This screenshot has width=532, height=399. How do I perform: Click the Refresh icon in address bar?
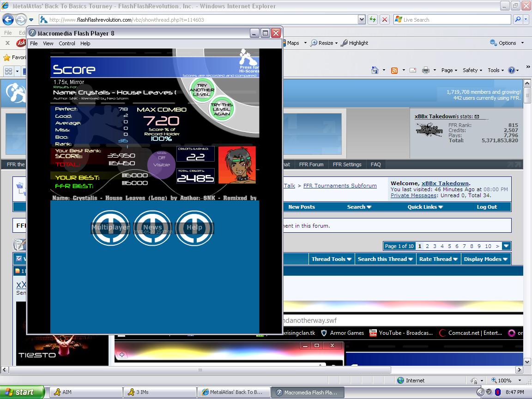[x=373, y=20]
